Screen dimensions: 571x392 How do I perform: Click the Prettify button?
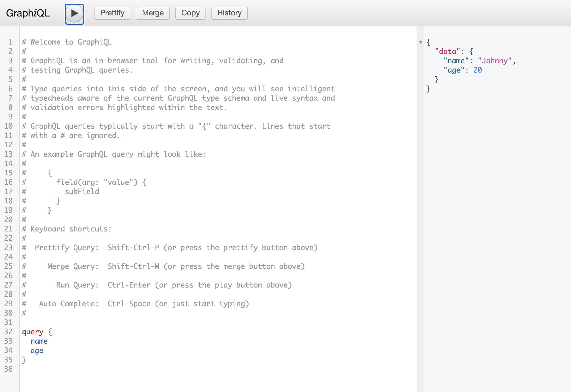coord(112,13)
